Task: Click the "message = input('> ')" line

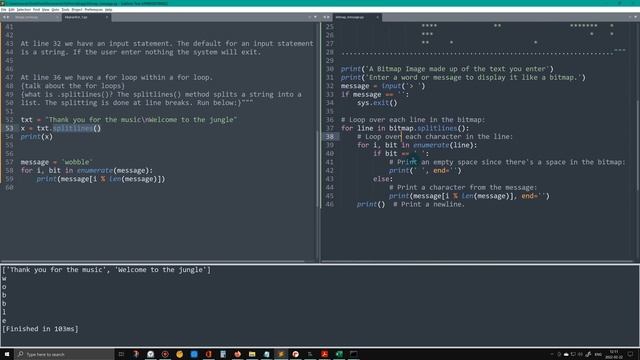Action: (383, 86)
